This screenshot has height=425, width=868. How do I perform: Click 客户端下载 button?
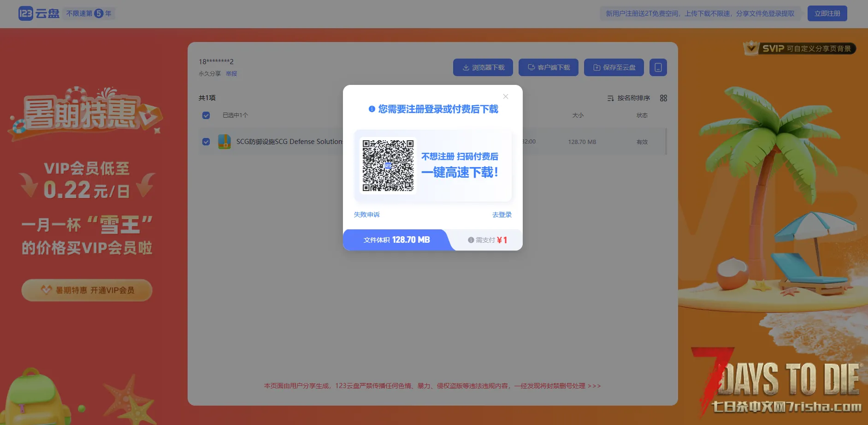coord(549,67)
